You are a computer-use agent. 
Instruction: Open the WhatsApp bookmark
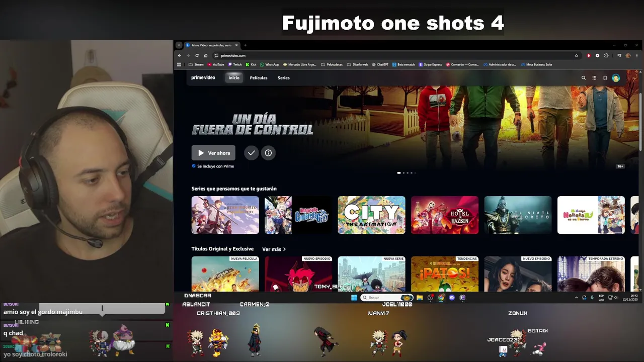click(x=269, y=64)
